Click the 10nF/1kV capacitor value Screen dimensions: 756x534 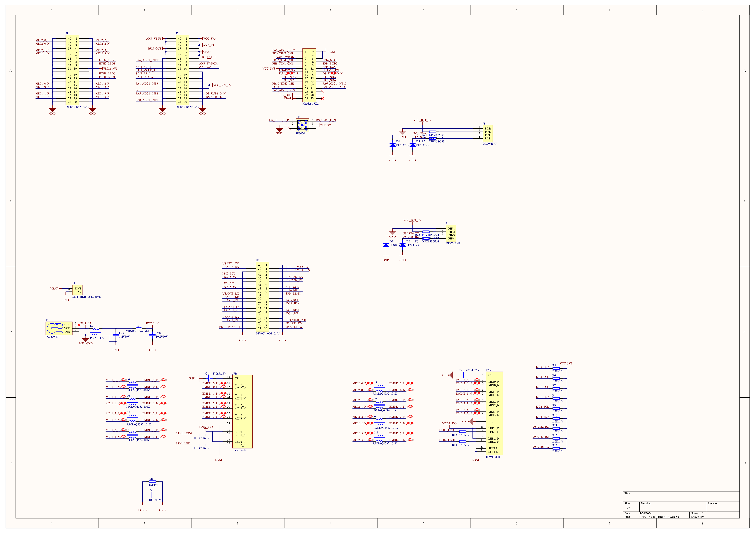155,500
